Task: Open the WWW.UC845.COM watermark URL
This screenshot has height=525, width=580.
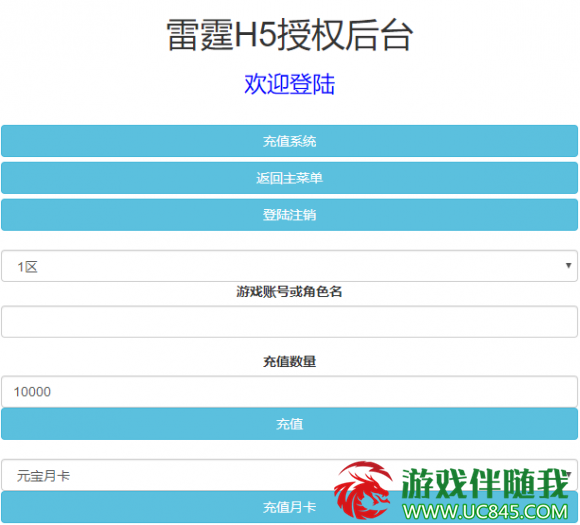Action: coord(485,512)
